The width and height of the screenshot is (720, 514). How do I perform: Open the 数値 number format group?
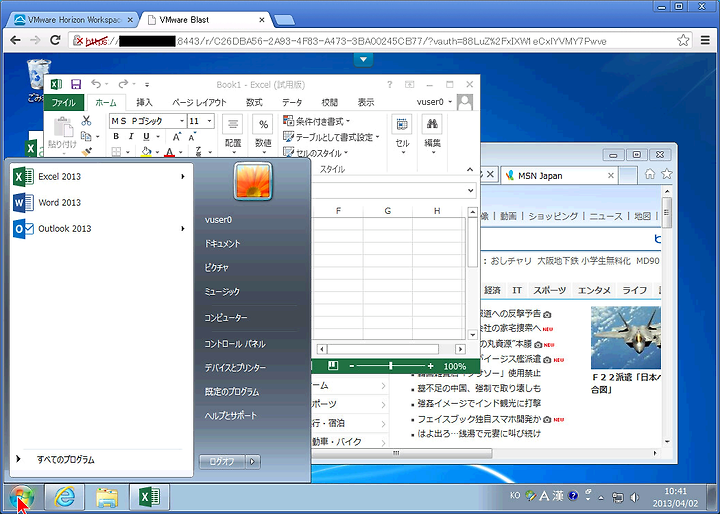(263, 135)
